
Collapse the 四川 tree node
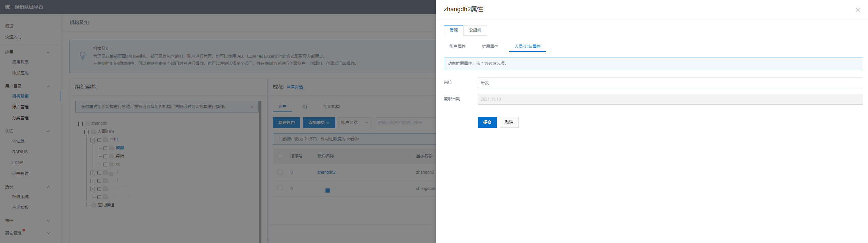point(93,140)
